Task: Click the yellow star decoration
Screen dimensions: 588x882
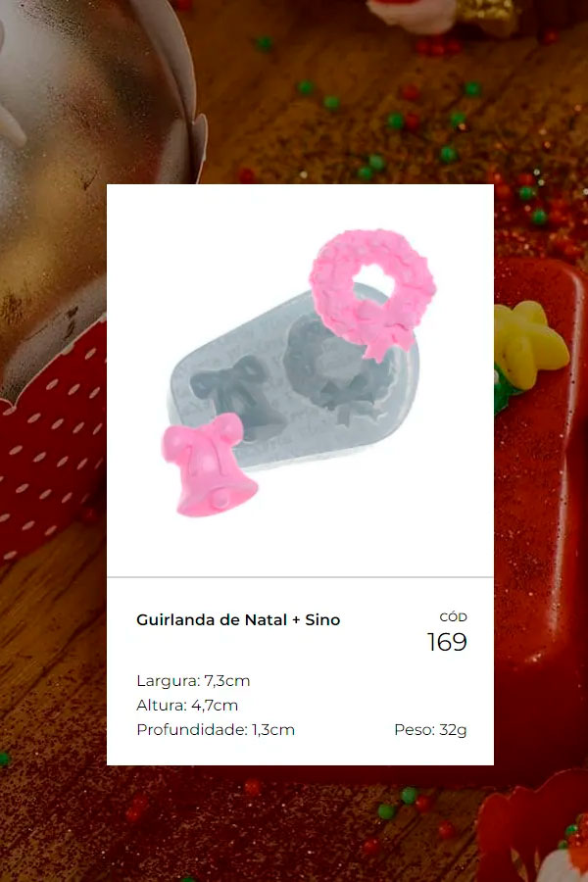Action: point(528,344)
